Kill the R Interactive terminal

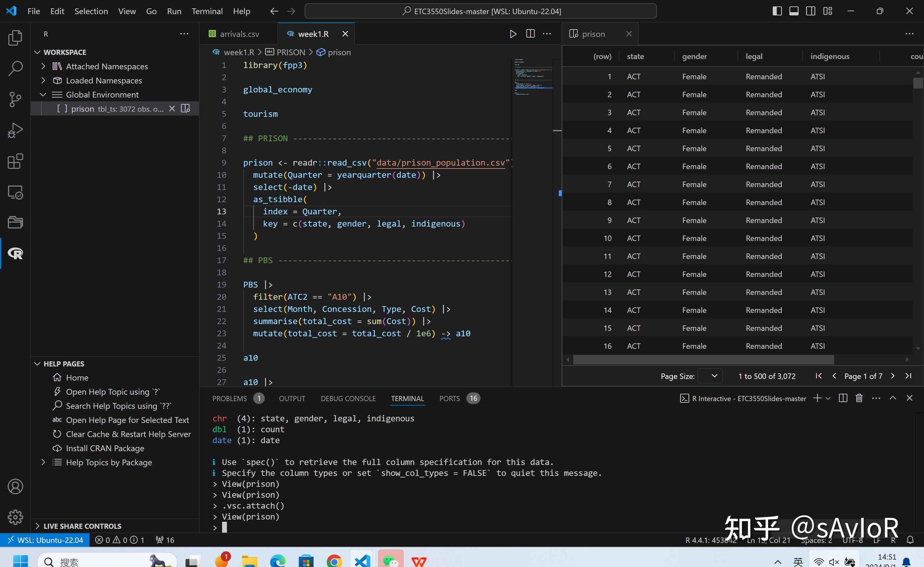coord(859,398)
